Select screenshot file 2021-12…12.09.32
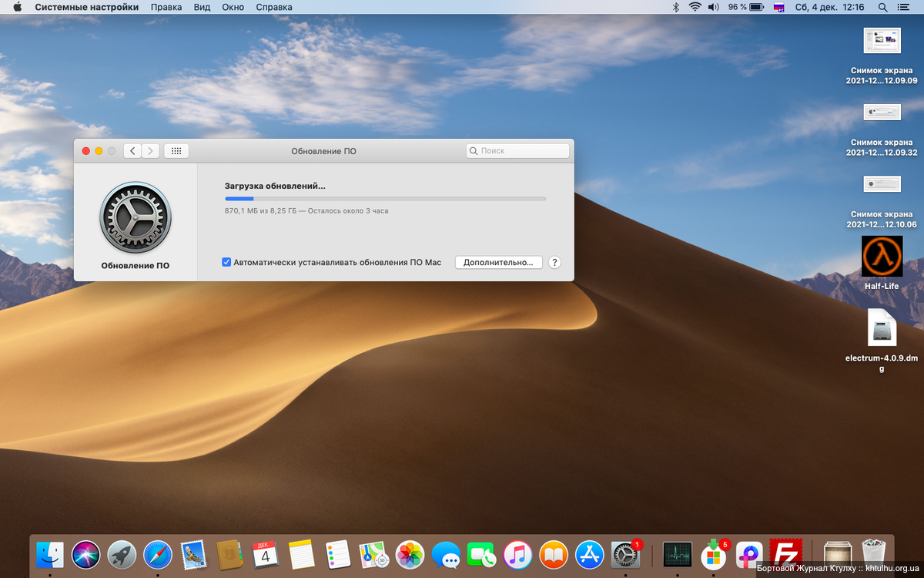Viewport: 924px width, 578px height. point(882,129)
